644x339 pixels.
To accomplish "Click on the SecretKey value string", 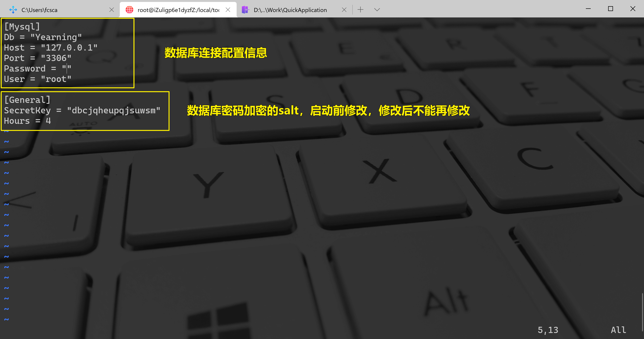I will [x=114, y=110].
